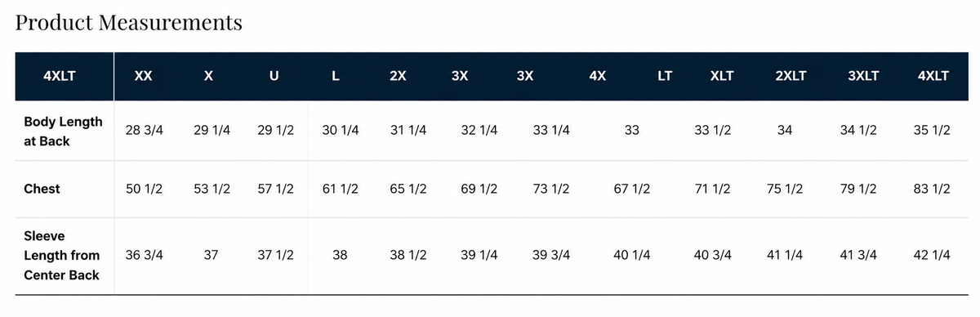Click the 35 1/2 body length value
This screenshot has width=980, height=317.
point(931,131)
